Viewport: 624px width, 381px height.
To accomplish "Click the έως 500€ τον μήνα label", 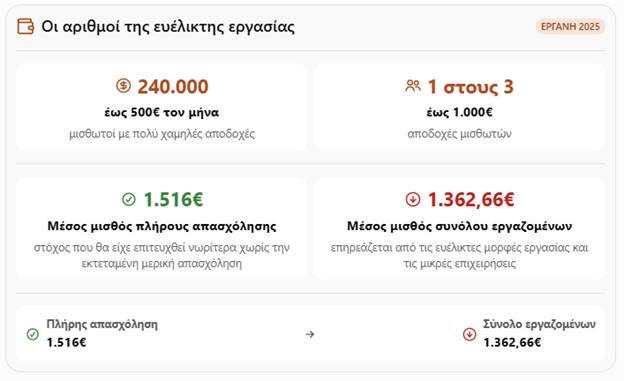I will [x=162, y=113].
